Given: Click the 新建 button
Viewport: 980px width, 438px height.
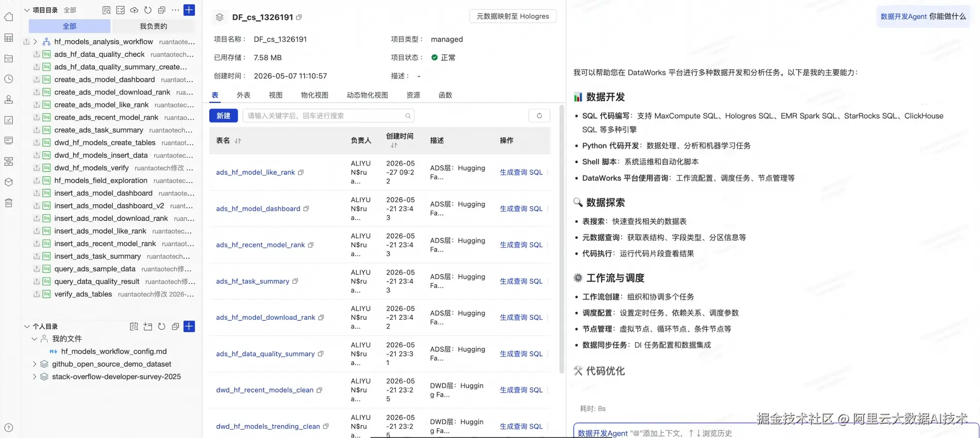Looking at the screenshot, I should coord(223,116).
